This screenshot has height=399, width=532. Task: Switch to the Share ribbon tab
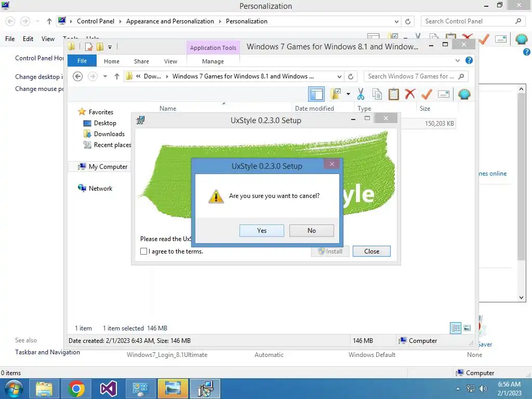(x=141, y=61)
